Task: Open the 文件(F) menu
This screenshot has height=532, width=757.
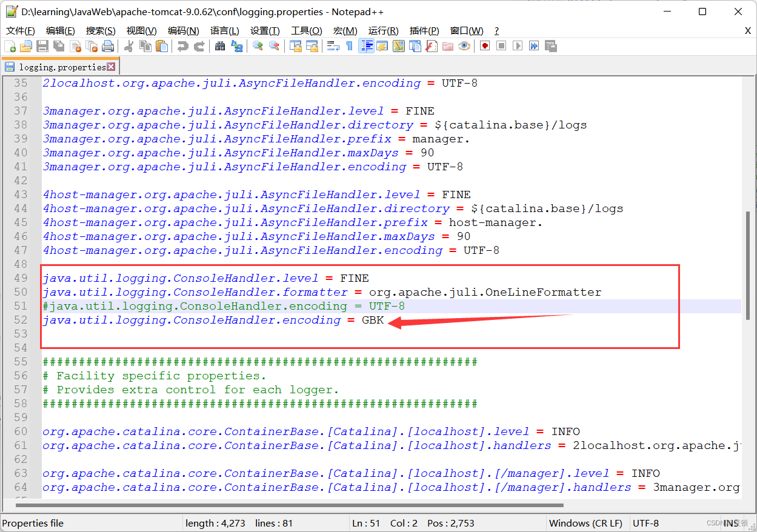Action: [x=20, y=30]
